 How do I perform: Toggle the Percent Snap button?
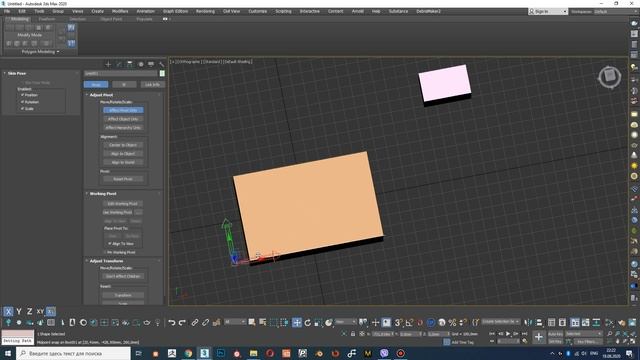(x=452, y=322)
